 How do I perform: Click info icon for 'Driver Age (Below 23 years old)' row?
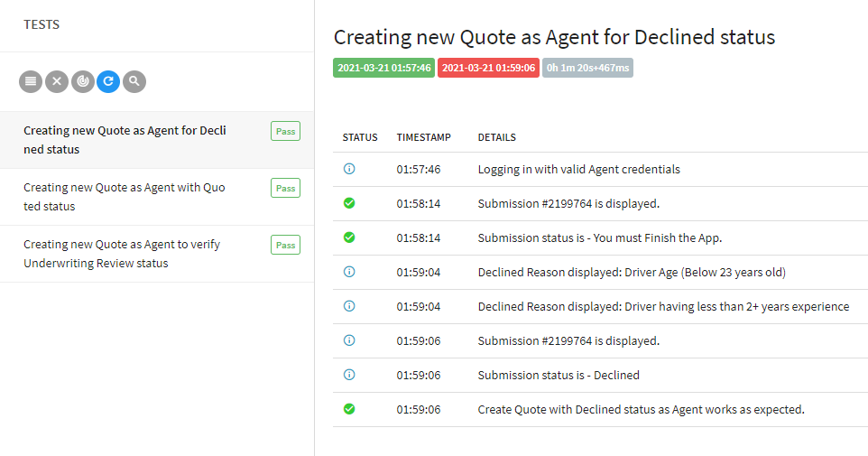point(349,272)
